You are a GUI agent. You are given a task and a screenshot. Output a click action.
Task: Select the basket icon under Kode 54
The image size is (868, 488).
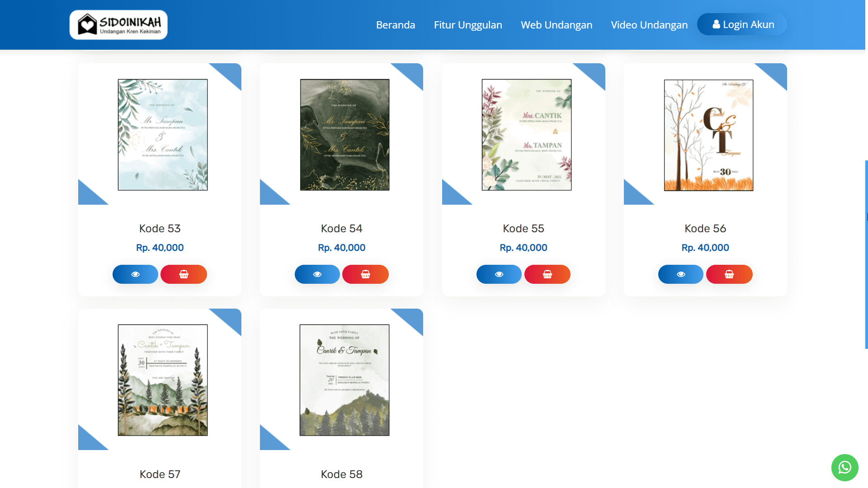point(365,274)
